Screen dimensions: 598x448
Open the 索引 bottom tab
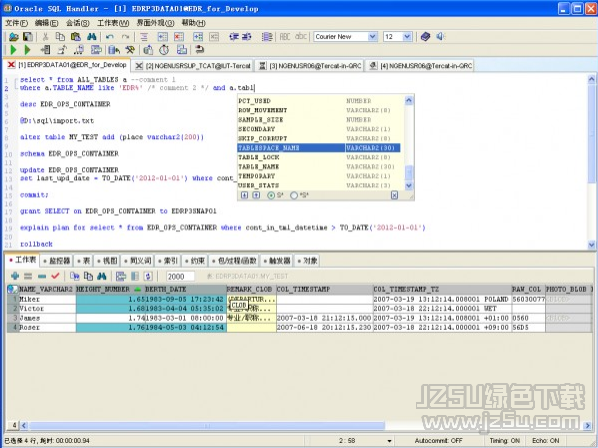pyautogui.click(x=167, y=261)
